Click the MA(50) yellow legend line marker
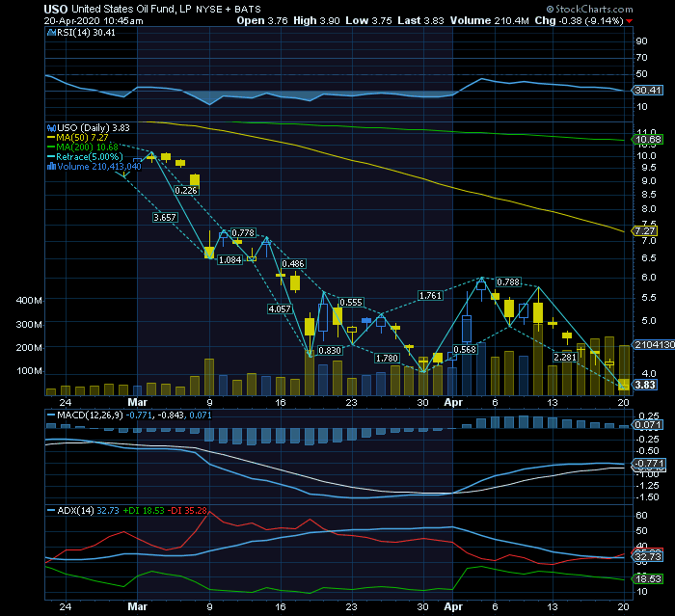This screenshot has width=675, height=616. tap(52, 137)
